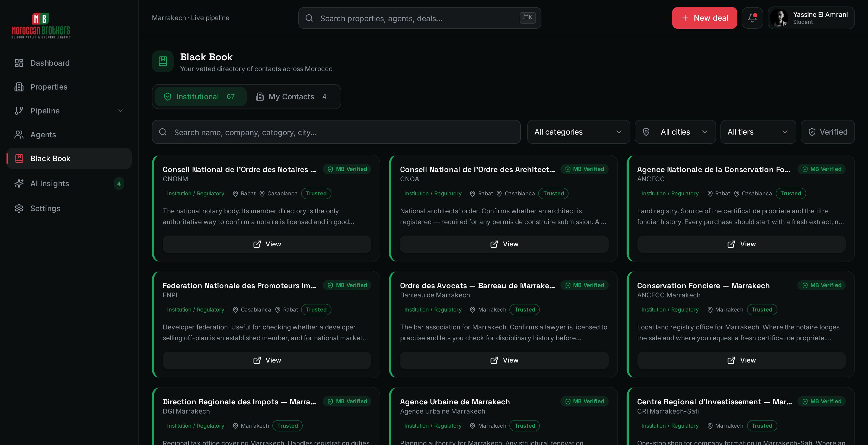Click the Trusted tag on FNPI card

316,310
